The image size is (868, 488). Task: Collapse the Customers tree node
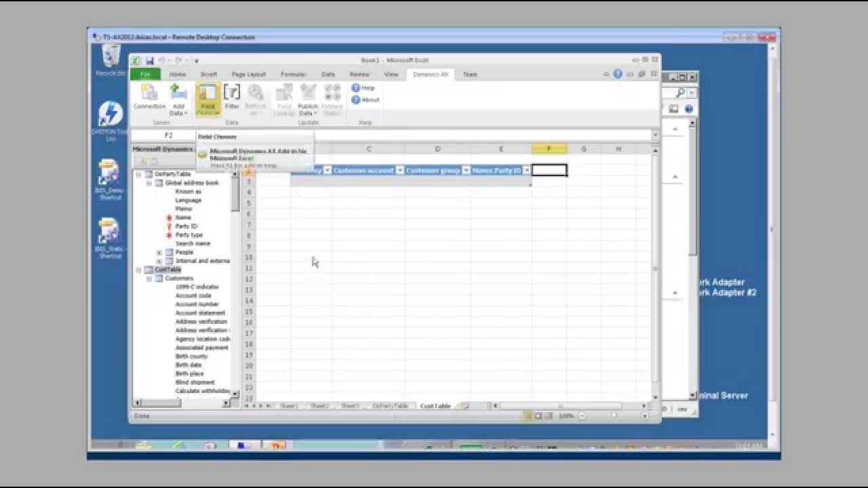pos(149,279)
